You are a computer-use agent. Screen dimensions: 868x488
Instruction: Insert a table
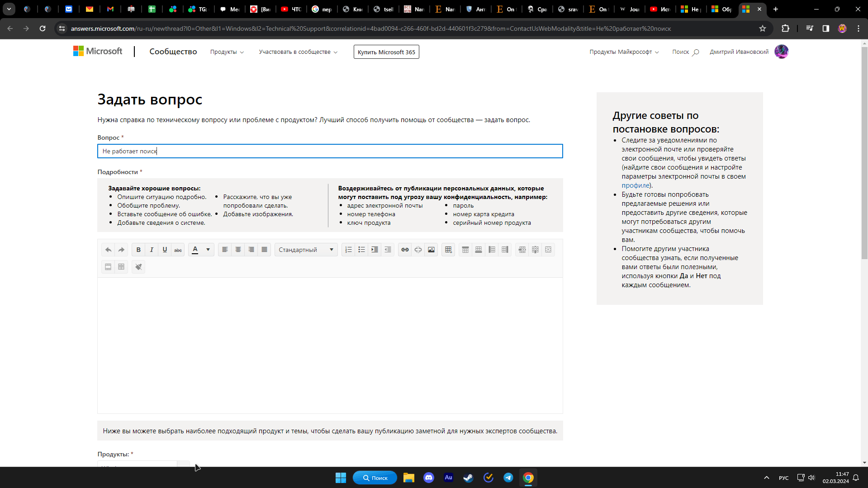click(x=448, y=250)
